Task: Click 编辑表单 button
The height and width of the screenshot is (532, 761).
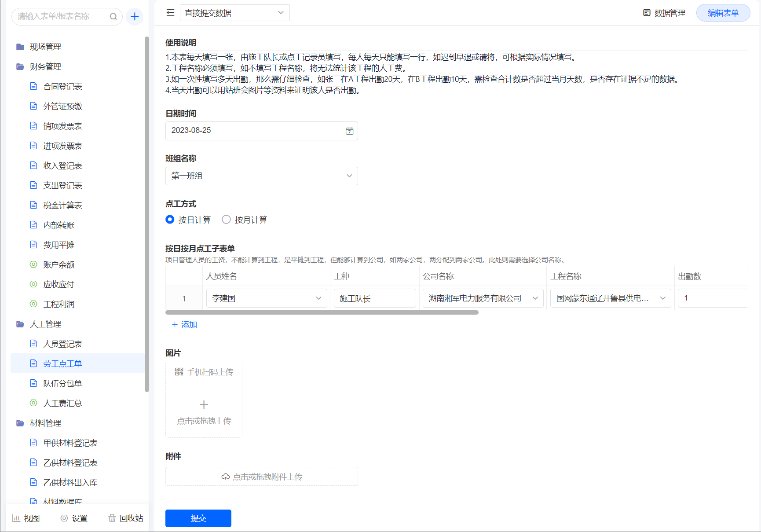Action: point(723,13)
